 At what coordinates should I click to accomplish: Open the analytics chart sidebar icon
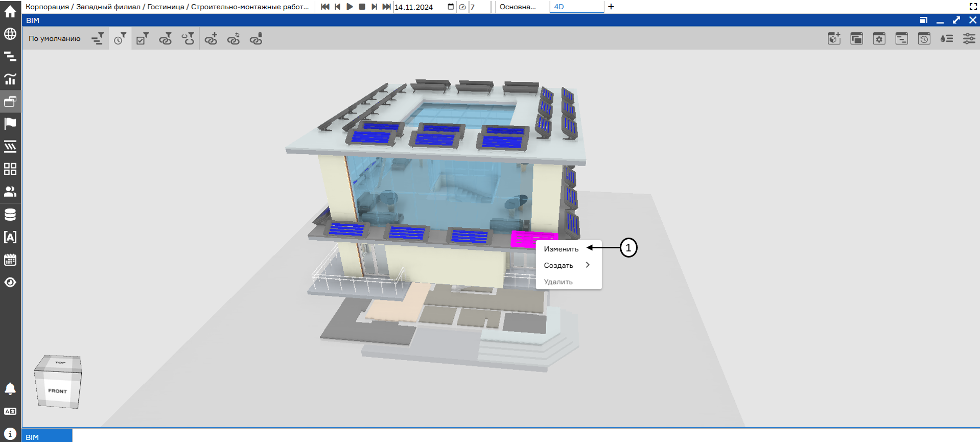[x=10, y=79]
